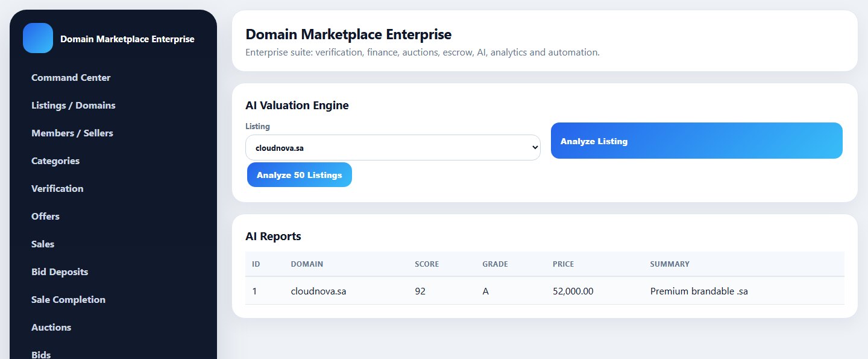This screenshot has height=359, width=868.
Task: Click the Listing field label
Action: click(x=257, y=127)
